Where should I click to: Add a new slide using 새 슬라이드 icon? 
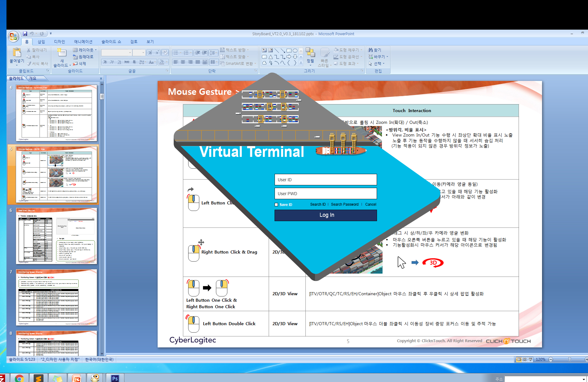point(61,53)
